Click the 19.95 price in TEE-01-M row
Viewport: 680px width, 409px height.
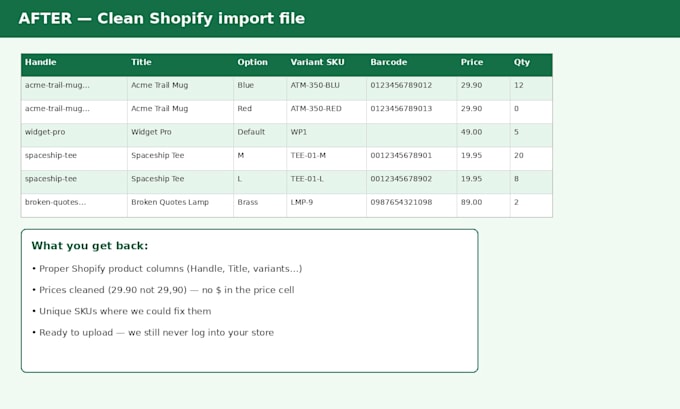[484, 159]
